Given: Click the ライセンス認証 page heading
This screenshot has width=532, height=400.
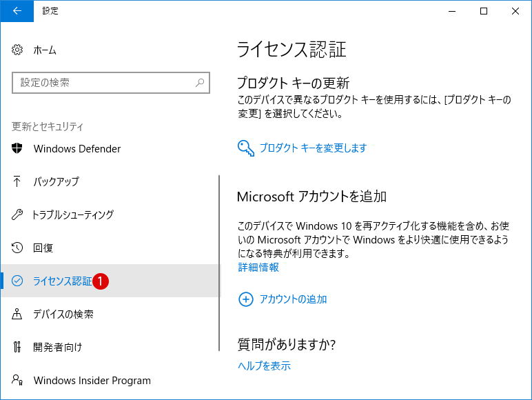Looking at the screenshot, I should click(291, 50).
